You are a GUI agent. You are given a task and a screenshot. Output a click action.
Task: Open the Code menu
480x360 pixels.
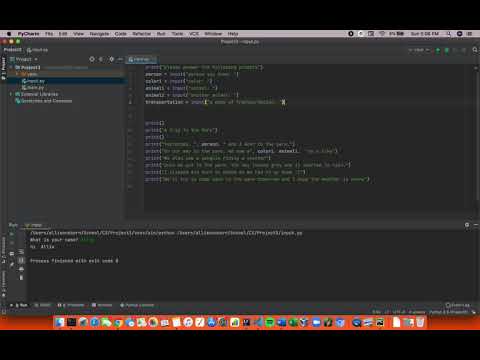point(121,34)
